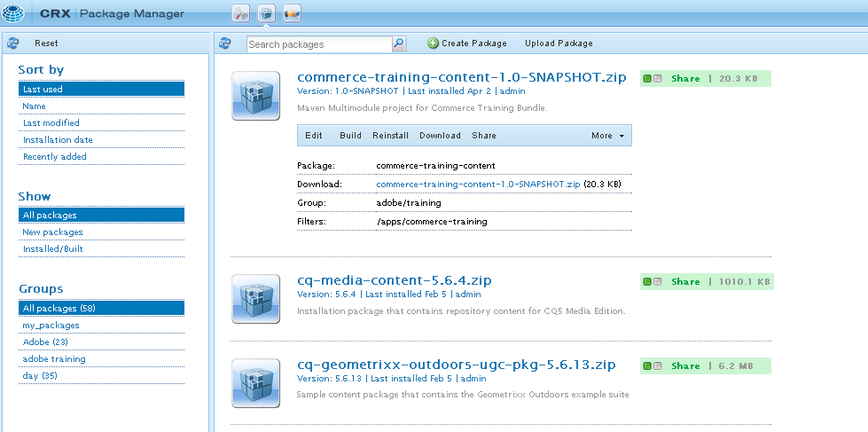Select day (35) group

[101, 375]
